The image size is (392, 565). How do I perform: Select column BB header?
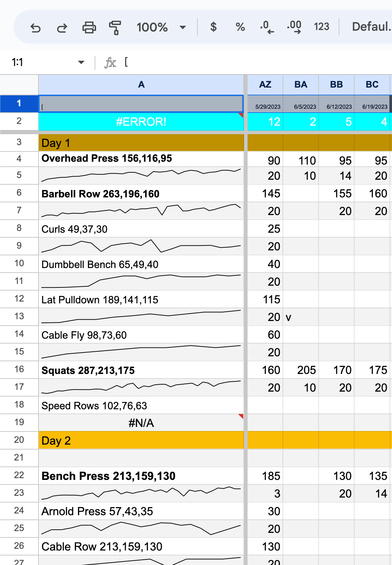point(337,85)
